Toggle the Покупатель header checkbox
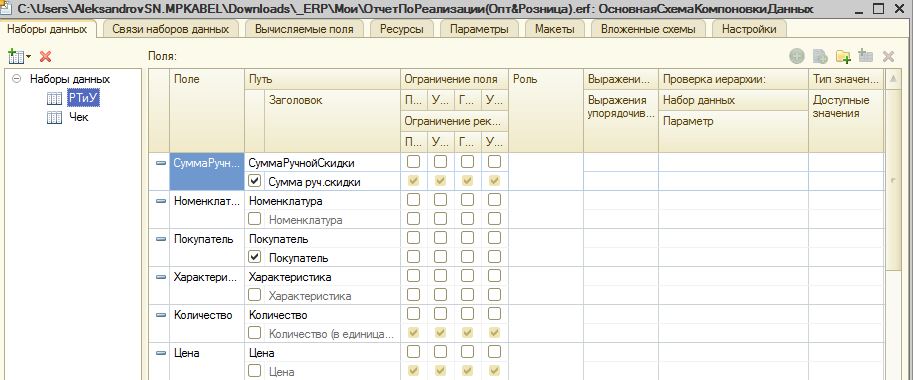The width and height of the screenshot is (913, 380). coord(254,257)
